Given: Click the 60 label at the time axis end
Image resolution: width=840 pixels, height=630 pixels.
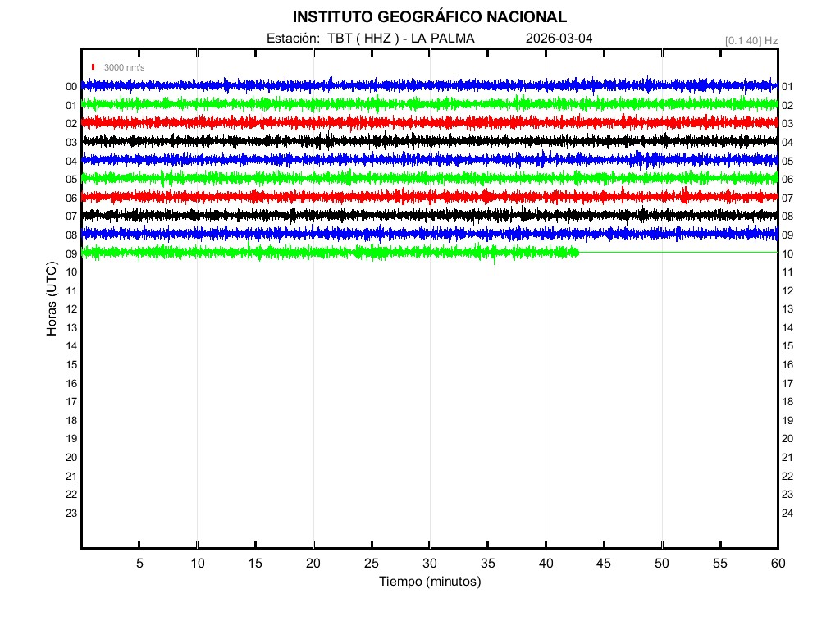Looking at the screenshot, I should coord(778,563).
